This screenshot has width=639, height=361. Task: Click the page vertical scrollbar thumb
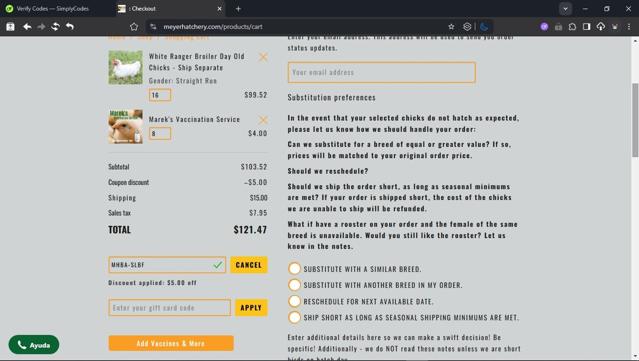(635, 120)
